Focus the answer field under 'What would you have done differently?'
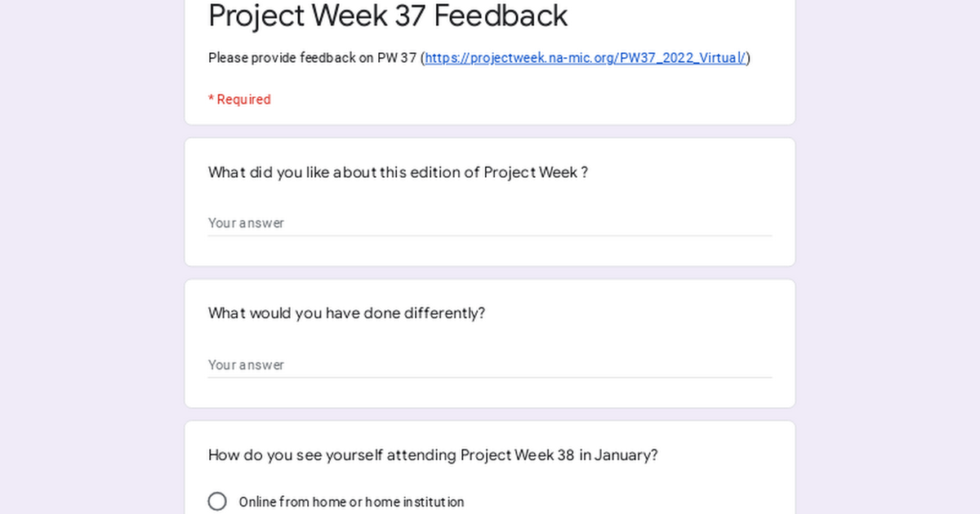 (x=490, y=365)
